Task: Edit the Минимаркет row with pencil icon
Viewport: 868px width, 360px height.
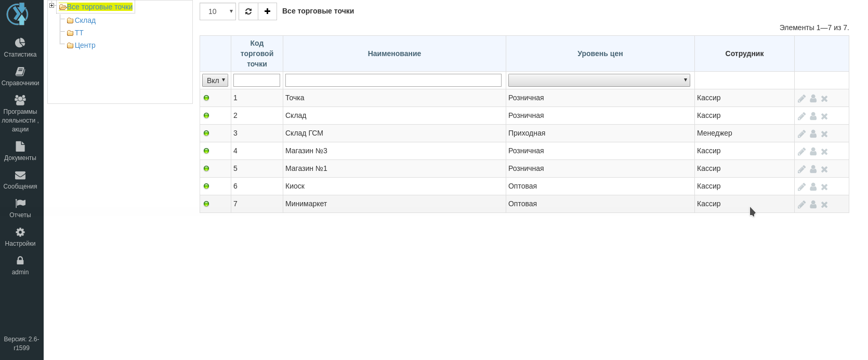Action: tap(801, 205)
